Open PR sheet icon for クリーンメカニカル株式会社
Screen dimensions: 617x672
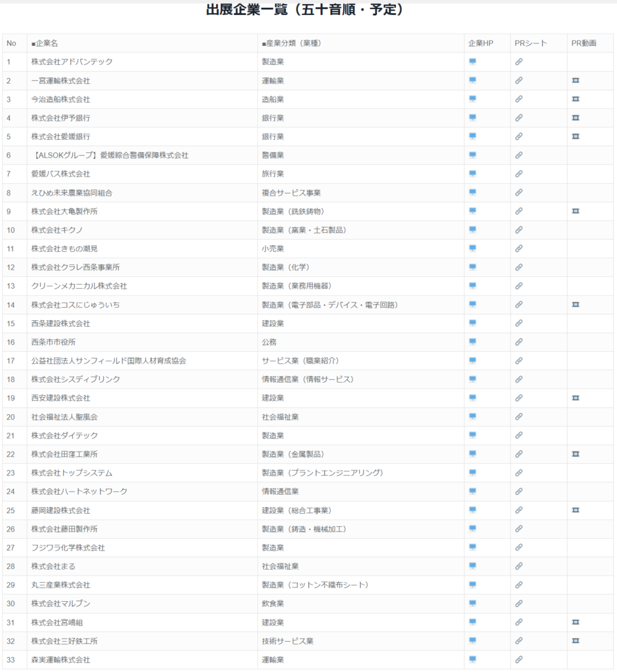tap(519, 286)
